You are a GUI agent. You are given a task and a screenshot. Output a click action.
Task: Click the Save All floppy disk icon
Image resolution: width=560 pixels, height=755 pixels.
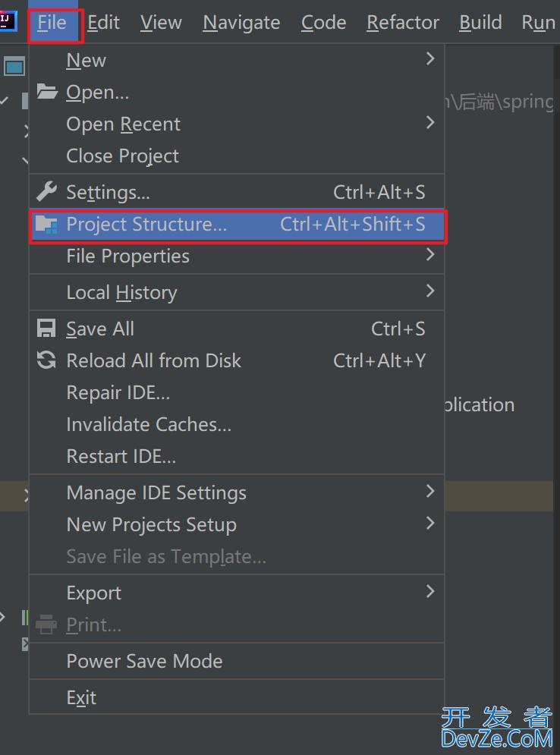[x=46, y=328]
